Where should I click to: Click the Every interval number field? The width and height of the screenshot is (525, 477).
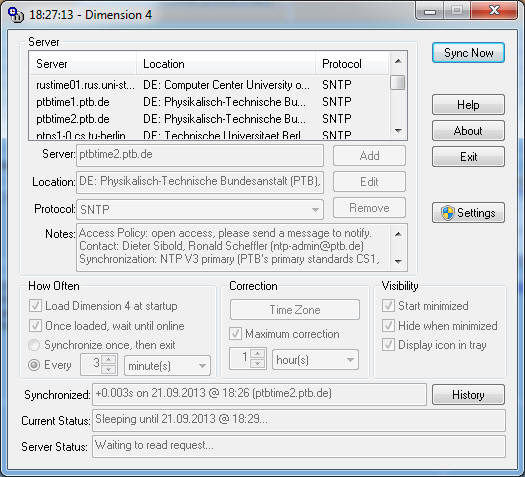pos(91,365)
